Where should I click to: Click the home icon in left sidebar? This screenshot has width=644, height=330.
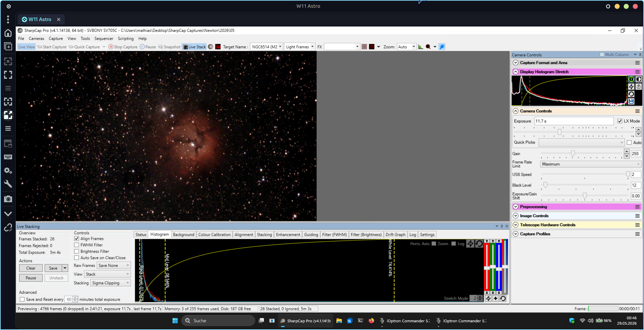(8, 33)
